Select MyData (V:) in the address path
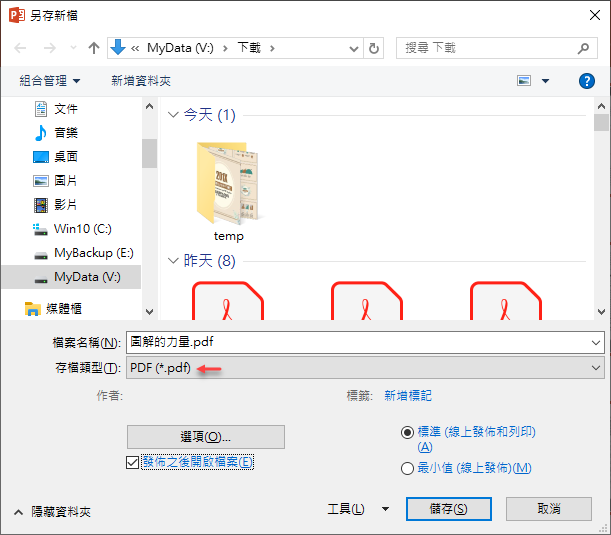Image resolution: width=611 pixels, height=535 pixels. [180, 48]
